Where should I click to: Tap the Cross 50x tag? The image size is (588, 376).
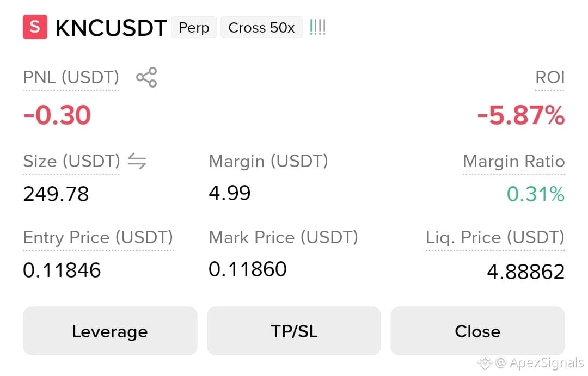tap(261, 27)
